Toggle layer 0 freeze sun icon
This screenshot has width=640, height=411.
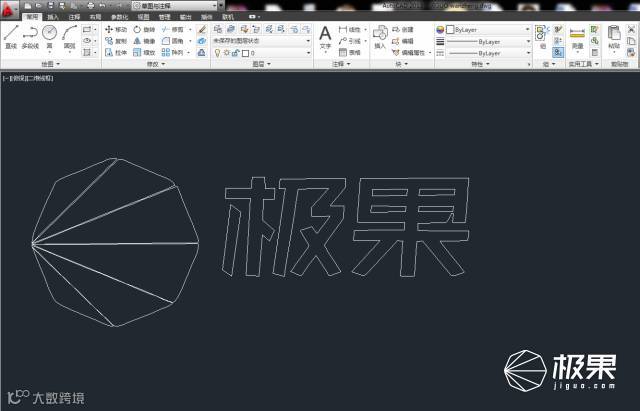tap(227, 53)
